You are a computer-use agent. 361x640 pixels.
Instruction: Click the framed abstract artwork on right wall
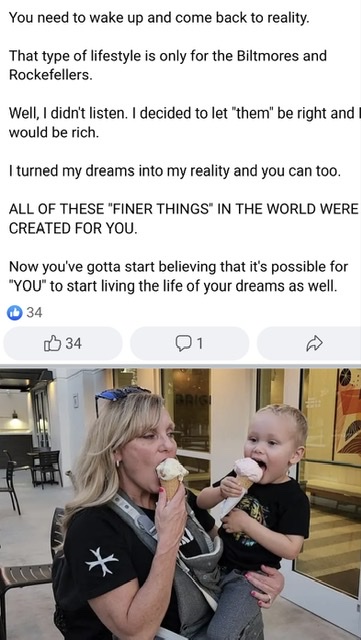click(x=347, y=416)
